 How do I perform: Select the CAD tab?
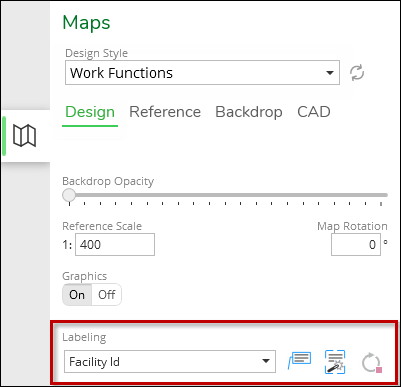coord(314,112)
